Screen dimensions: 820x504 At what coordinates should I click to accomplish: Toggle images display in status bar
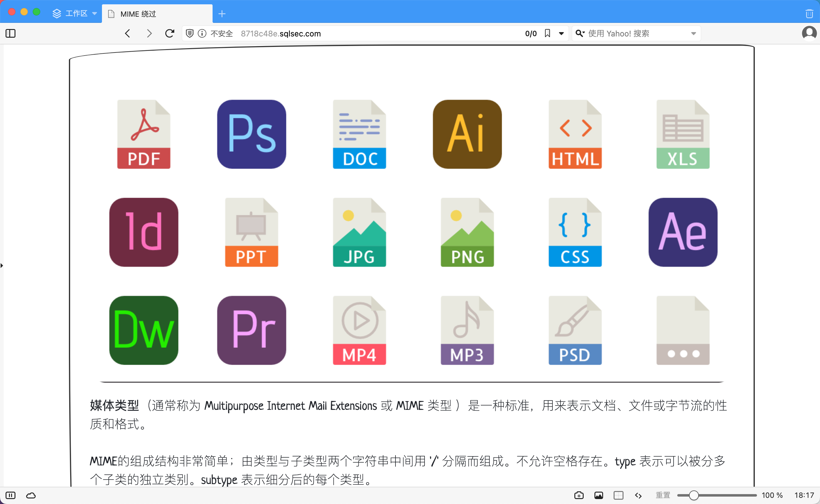[x=598, y=495]
